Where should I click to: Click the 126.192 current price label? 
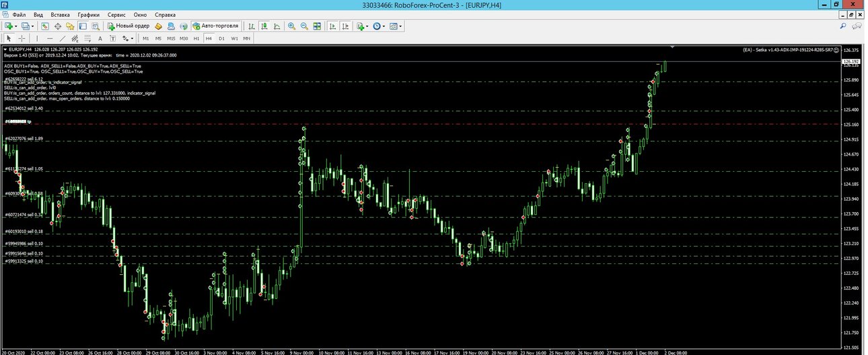(x=851, y=61)
